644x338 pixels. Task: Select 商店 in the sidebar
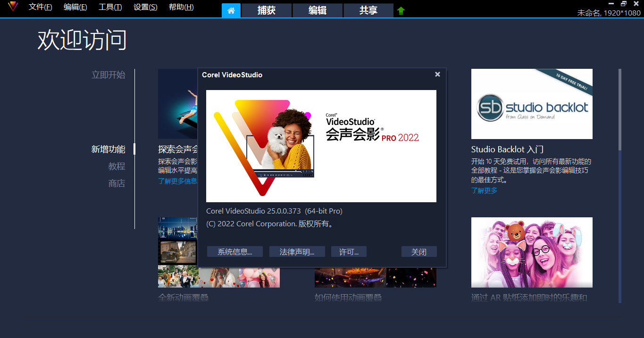(117, 183)
